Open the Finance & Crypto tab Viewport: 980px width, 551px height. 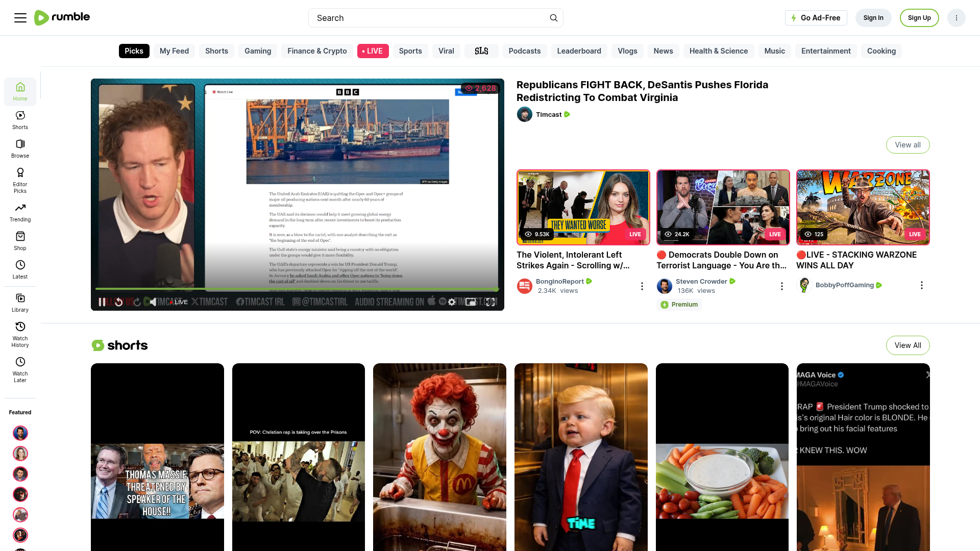(317, 51)
